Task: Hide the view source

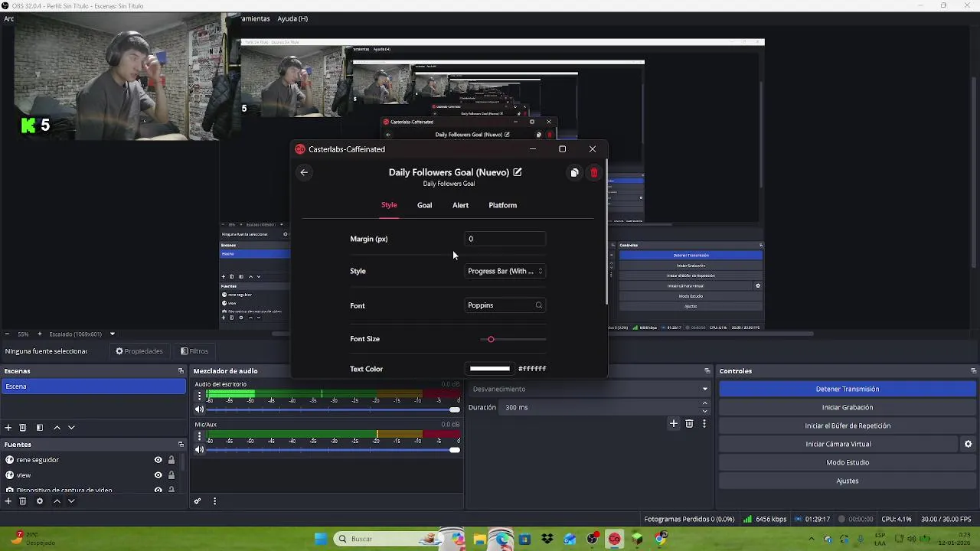Action: click(x=158, y=475)
